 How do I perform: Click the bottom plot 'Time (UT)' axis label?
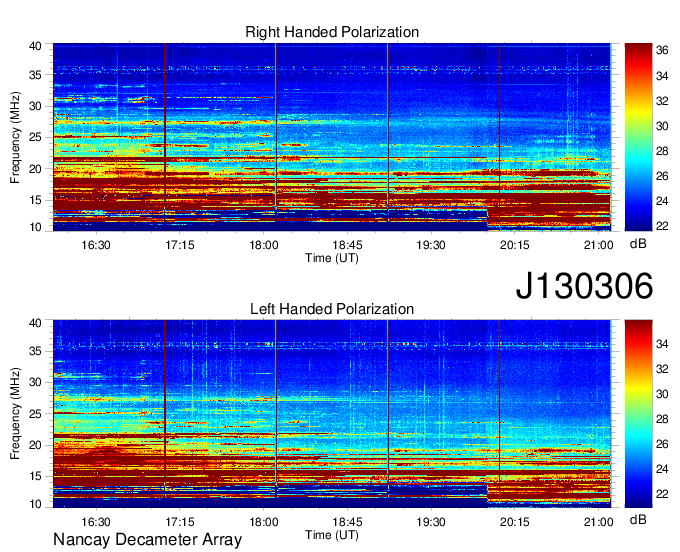click(x=332, y=535)
